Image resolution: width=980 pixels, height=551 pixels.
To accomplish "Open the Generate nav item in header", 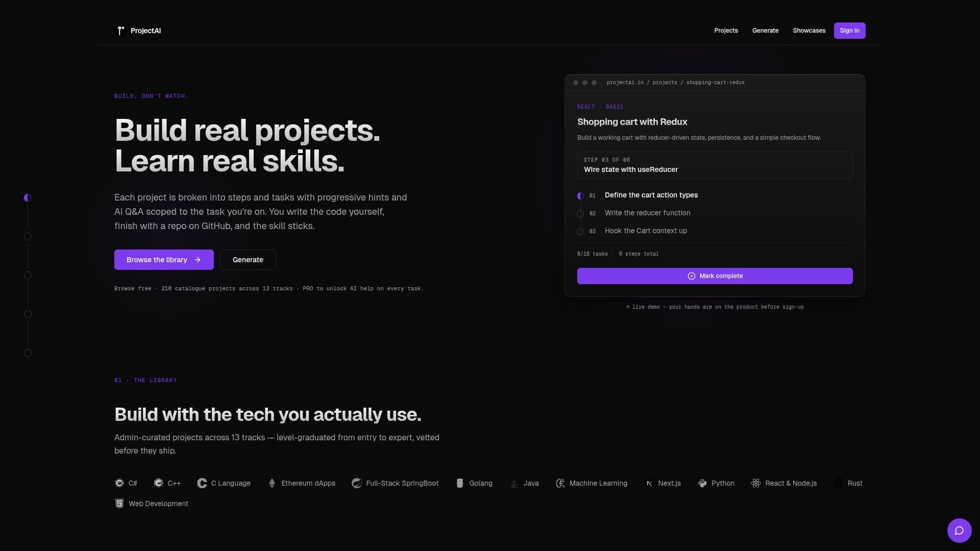I will point(765,31).
